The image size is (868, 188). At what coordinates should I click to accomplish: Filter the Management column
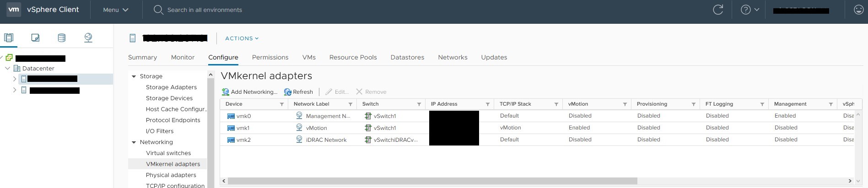[x=831, y=104]
